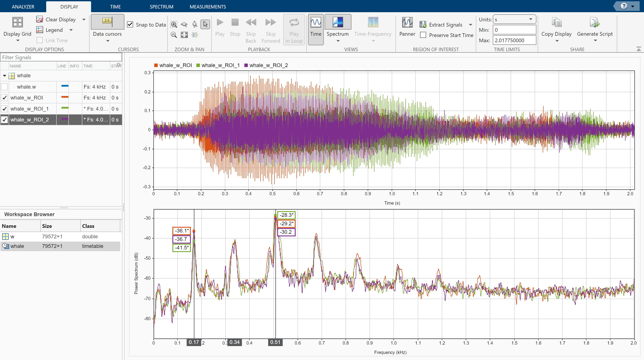Uncheck Snap to Data

[x=130, y=24]
